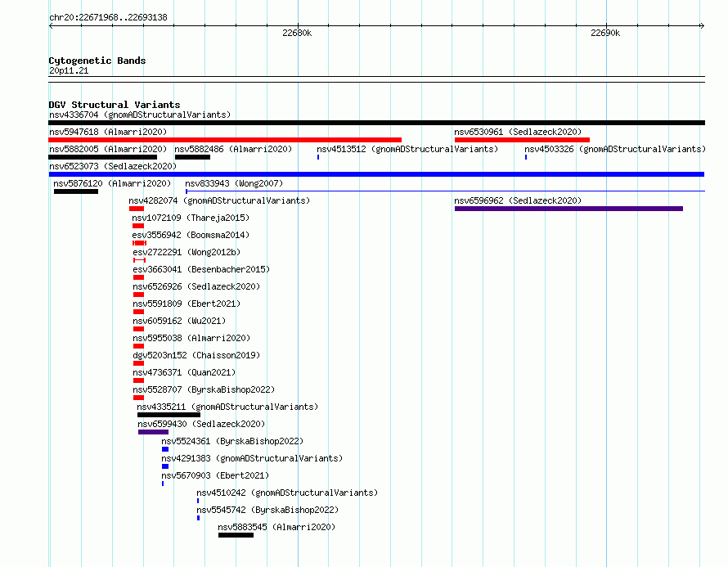Select nsv1072109 (Thareja2015) label
The width and height of the screenshot is (728, 567).
tap(191, 218)
